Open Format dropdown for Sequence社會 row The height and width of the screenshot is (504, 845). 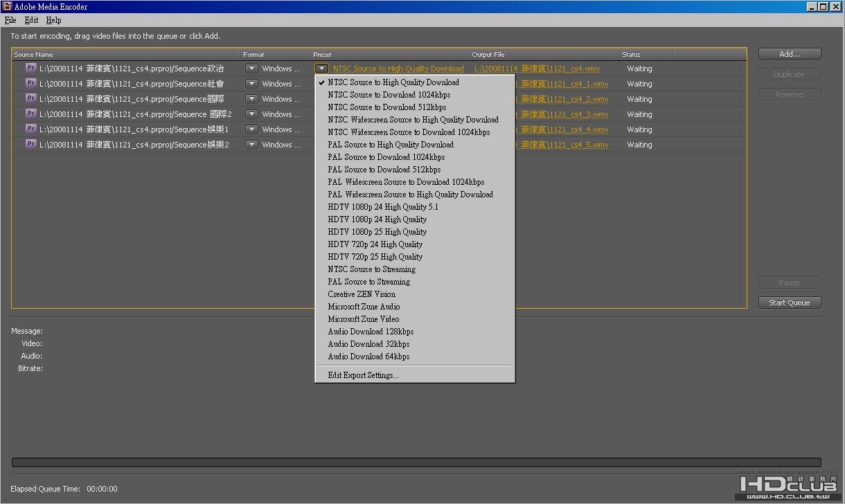pos(251,84)
